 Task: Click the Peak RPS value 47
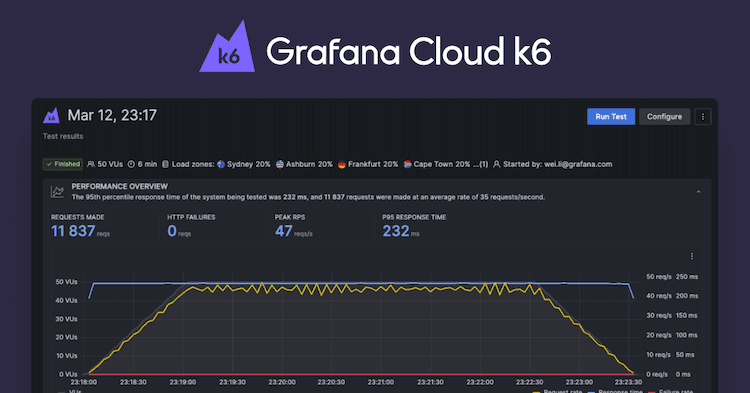[x=284, y=231]
